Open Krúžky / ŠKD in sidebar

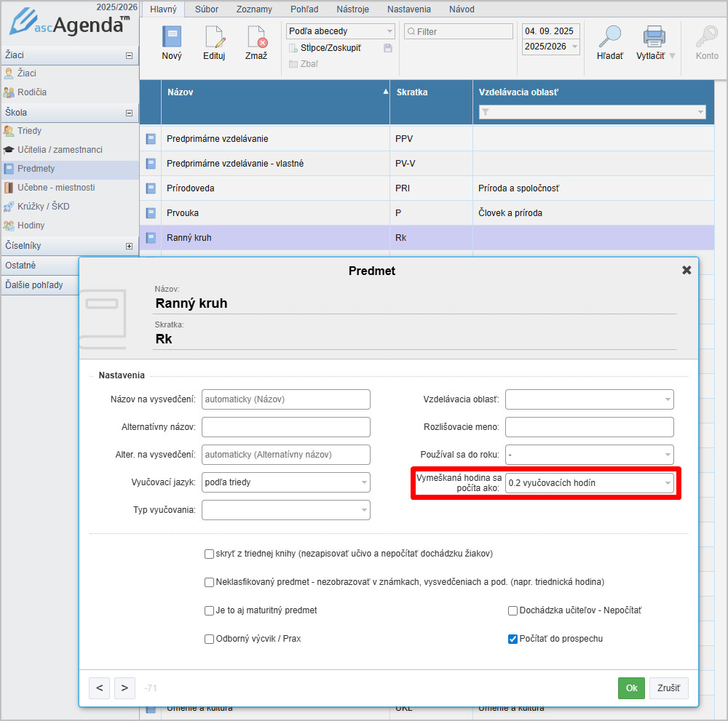coord(44,207)
